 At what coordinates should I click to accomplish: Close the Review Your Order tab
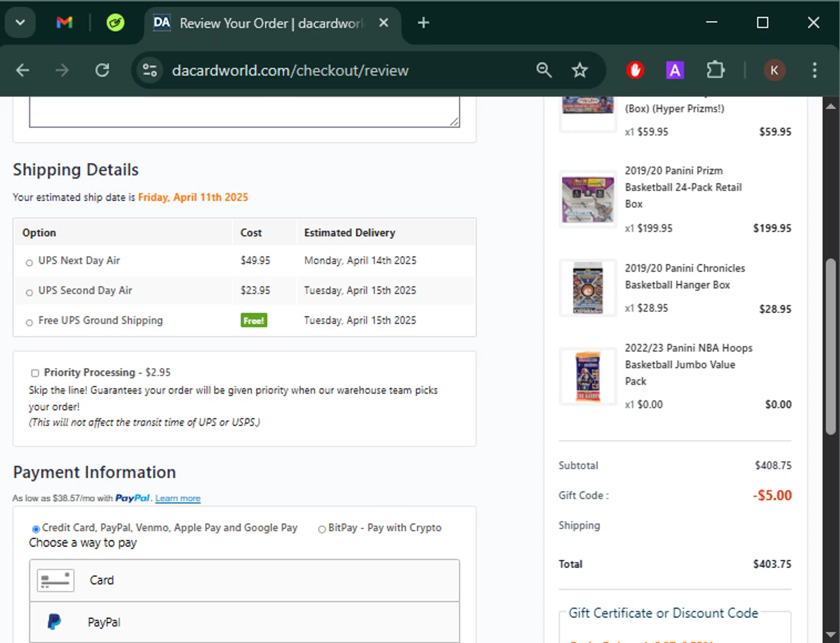click(384, 23)
